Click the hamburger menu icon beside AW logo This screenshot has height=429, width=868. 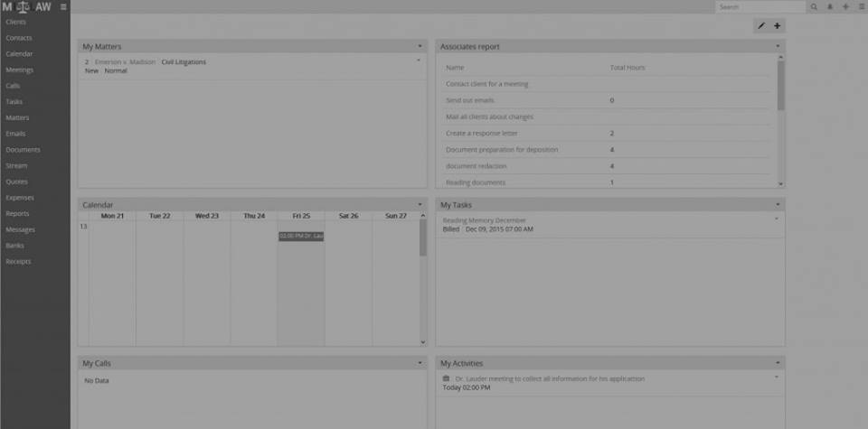pyautogui.click(x=63, y=6)
